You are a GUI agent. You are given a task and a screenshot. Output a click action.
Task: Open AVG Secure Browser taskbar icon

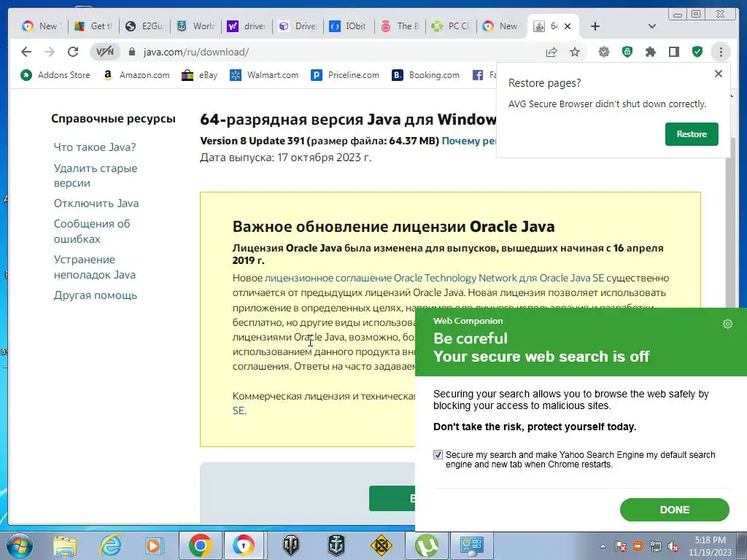[x=244, y=545]
